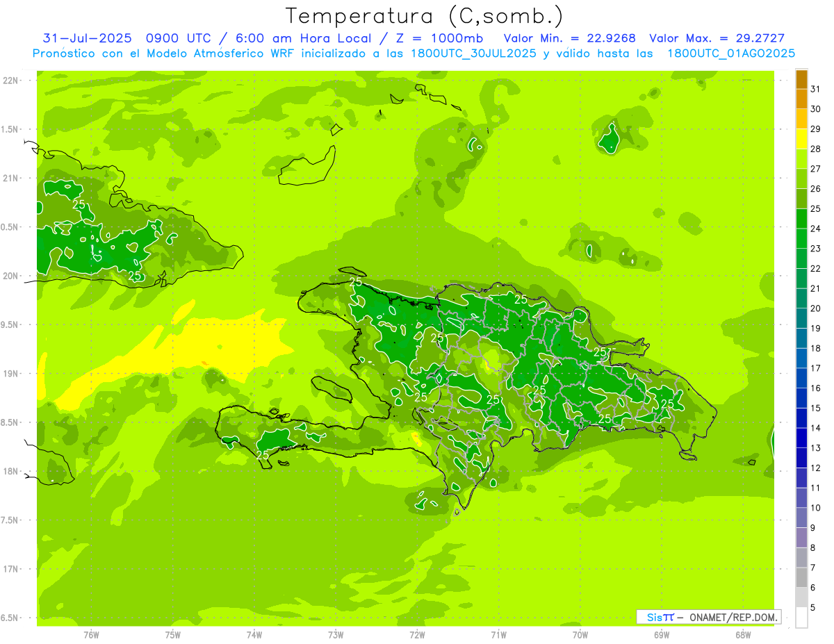Click the "72W" longitude label
The height and width of the screenshot is (644, 834).
417,634
